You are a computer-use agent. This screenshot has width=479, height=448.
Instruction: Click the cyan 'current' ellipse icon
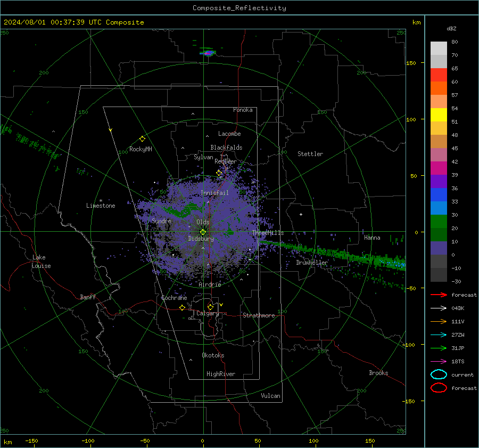click(439, 374)
